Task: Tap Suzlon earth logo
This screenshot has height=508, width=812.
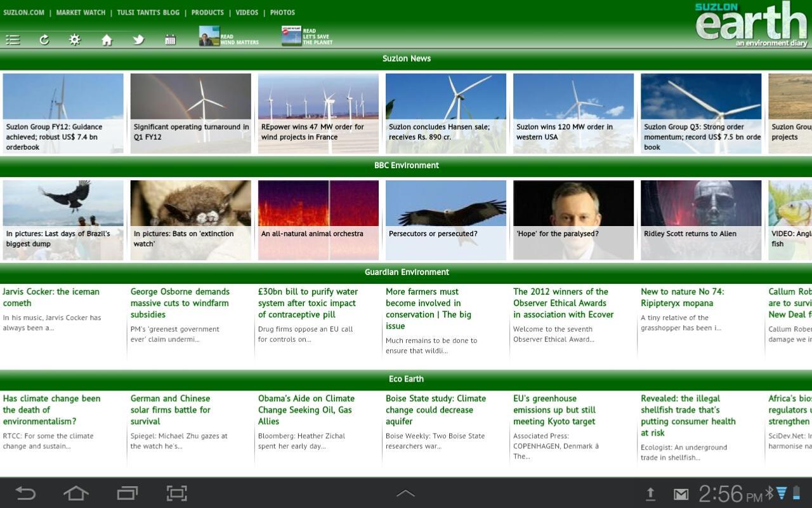Action: [x=751, y=24]
